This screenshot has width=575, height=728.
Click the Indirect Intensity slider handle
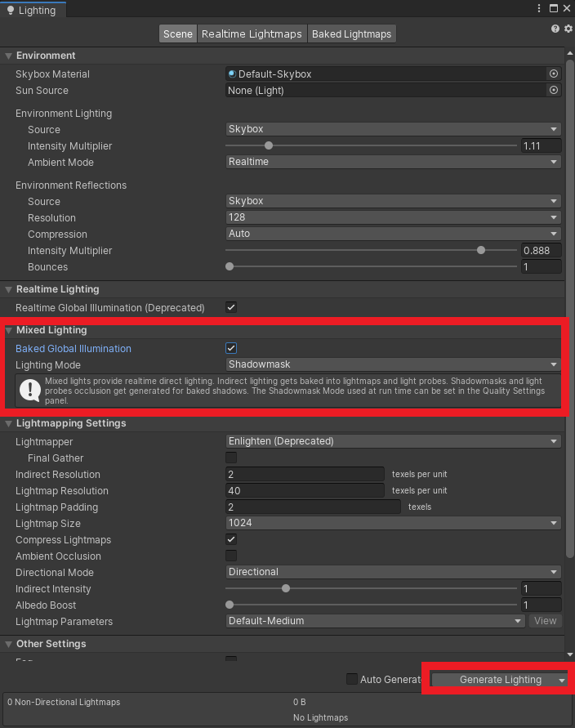[286, 588]
